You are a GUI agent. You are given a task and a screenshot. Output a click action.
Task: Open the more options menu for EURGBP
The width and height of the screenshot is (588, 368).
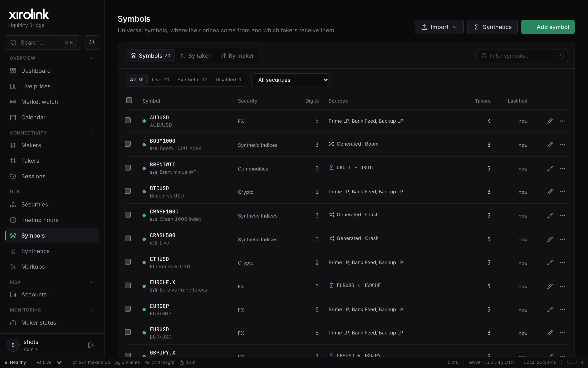pos(562,310)
